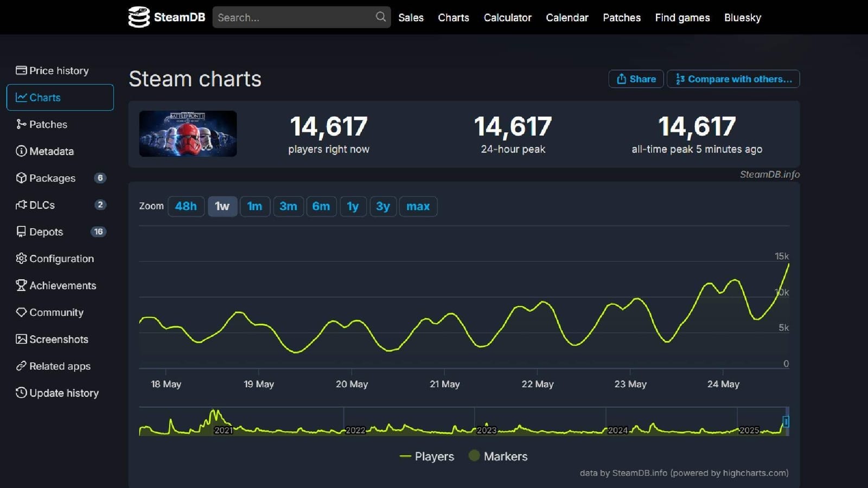868x488 pixels.
Task: Click the search magnifier icon
Action: tap(381, 17)
